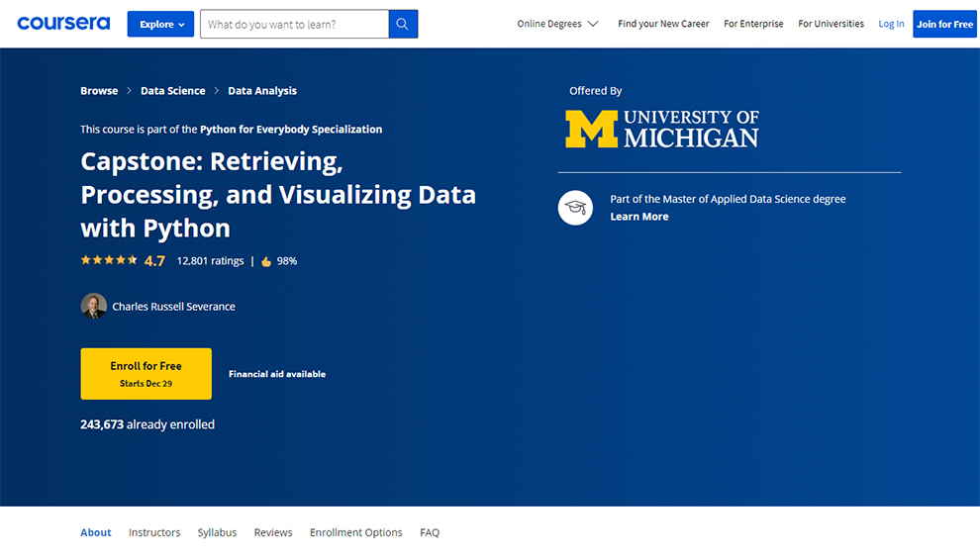
Task: Focus the 'What do you want to learn?' field
Action: point(294,24)
